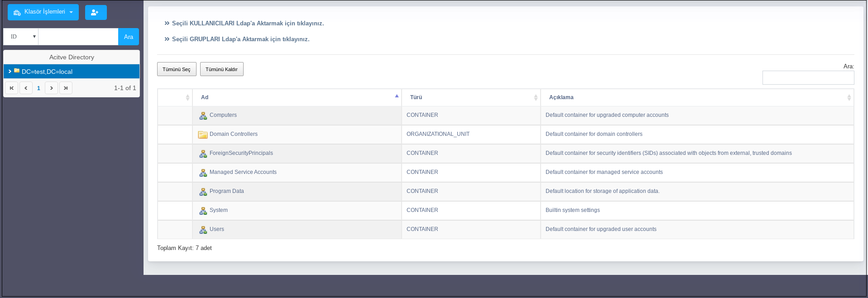Click the Computers container icon
This screenshot has width=868, height=298.
point(203,115)
